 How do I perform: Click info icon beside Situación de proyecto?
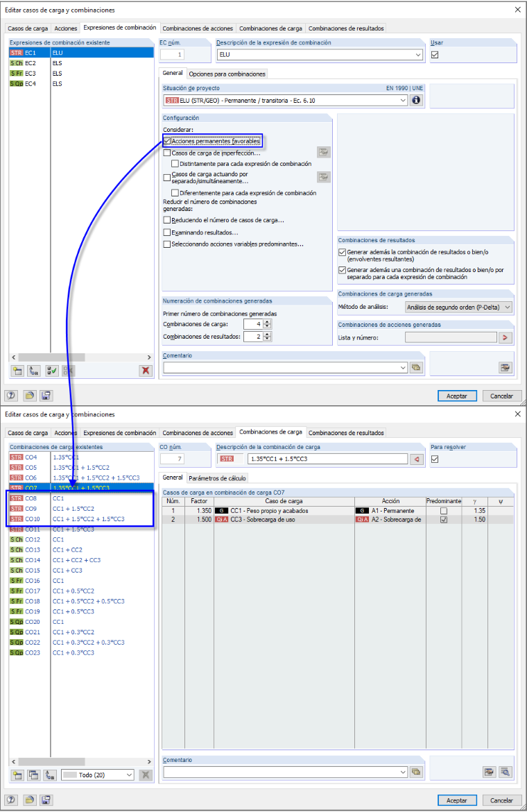pyautogui.click(x=416, y=101)
